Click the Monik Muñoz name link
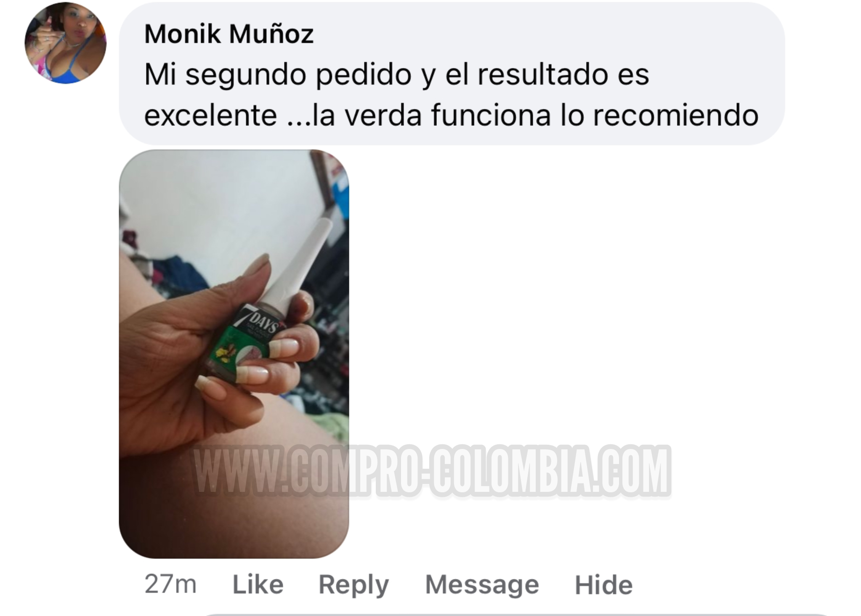The image size is (861, 616). pyautogui.click(x=229, y=34)
